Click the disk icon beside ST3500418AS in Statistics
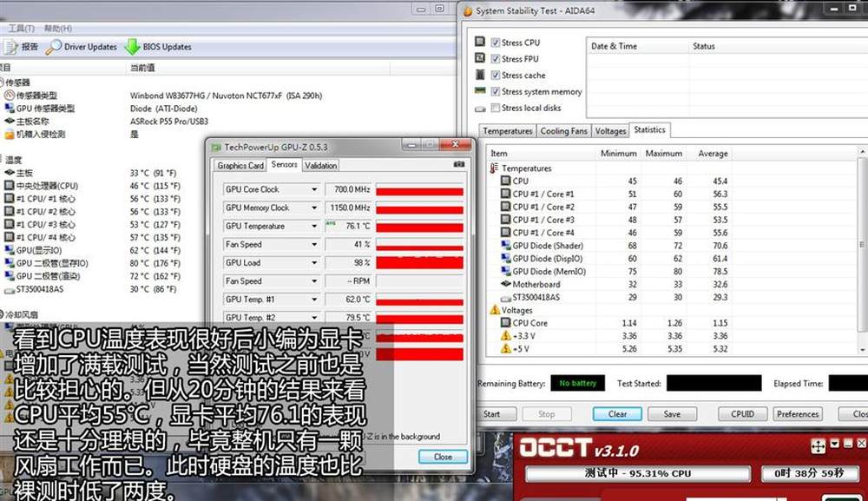This screenshot has width=868, height=501. click(x=505, y=298)
